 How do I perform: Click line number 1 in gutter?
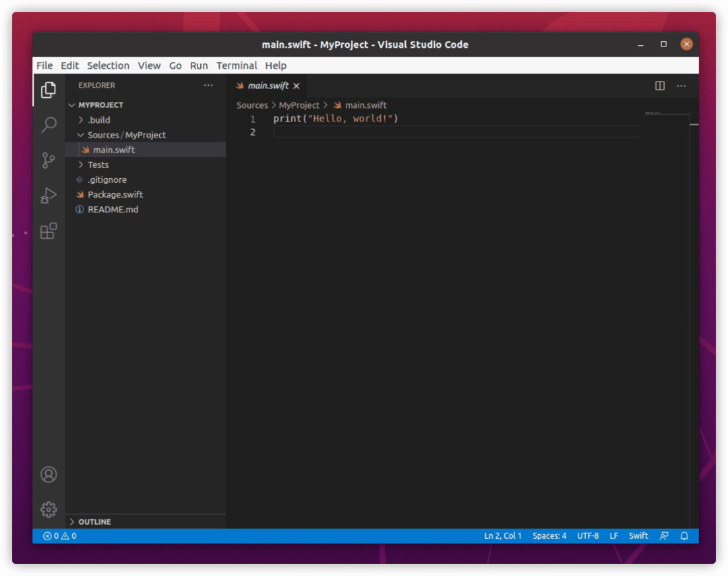pos(253,119)
